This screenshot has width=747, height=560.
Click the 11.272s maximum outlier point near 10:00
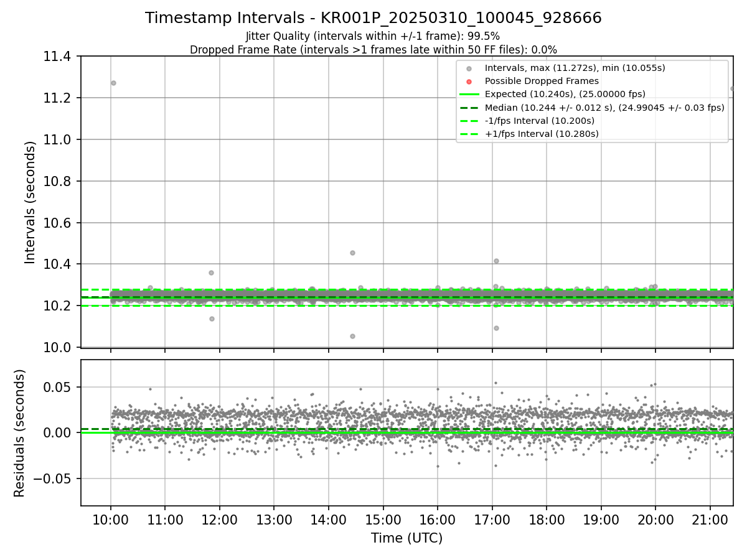pos(113,83)
